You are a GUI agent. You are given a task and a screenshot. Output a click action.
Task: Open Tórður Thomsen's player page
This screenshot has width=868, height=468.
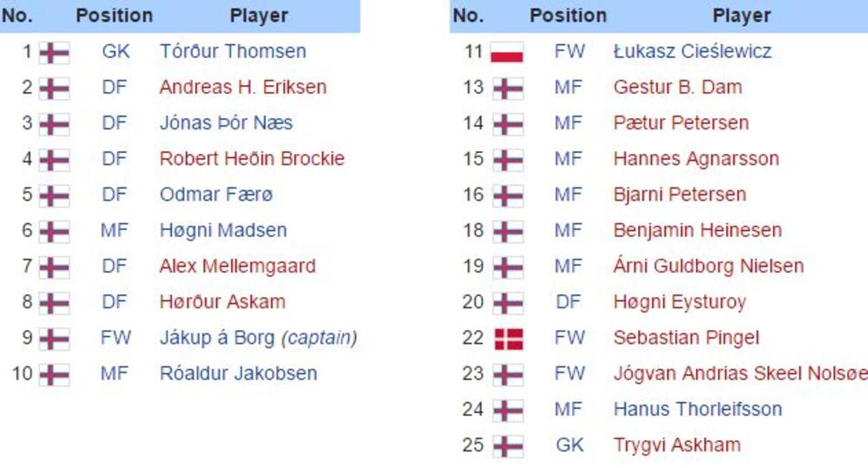(233, 51)
